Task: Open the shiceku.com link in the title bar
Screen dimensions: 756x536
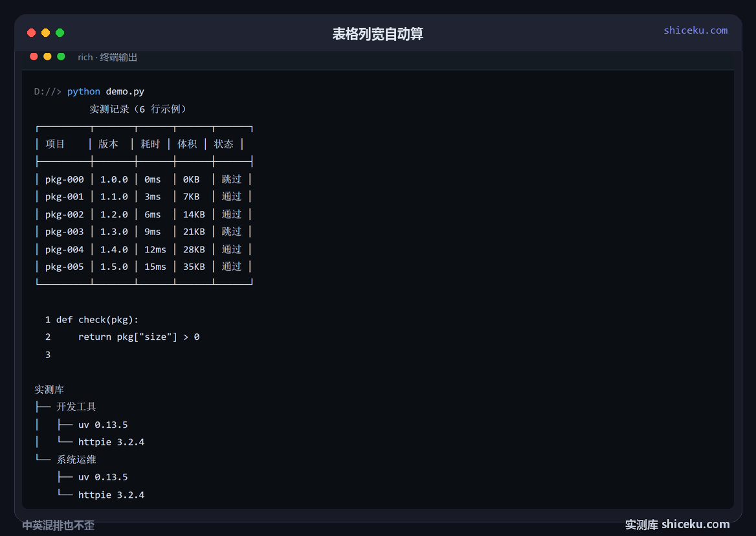Action: click(x=695, y=30)
